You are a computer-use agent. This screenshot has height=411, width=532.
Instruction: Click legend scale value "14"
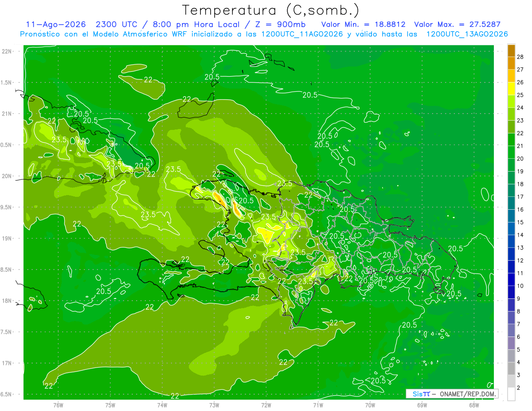pos(520,235)
